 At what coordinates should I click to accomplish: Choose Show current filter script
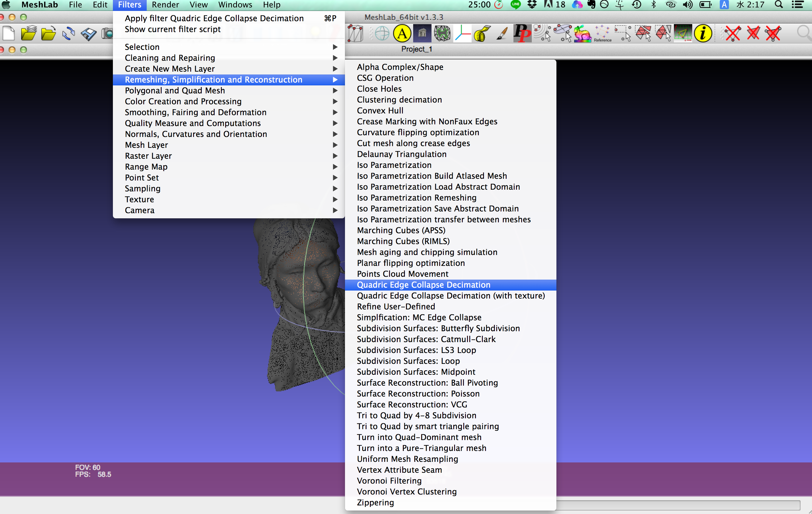(x=229, y=29)
